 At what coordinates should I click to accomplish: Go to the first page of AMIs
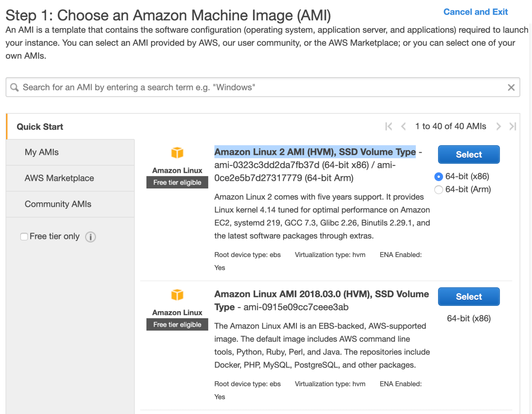[x=389, y=126]
